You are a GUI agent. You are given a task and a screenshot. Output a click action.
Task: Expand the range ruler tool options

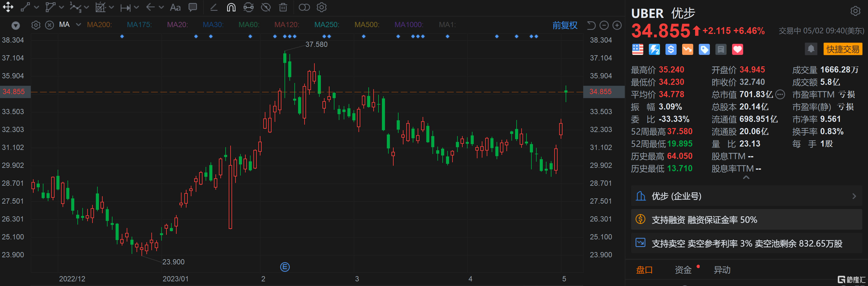[x=136, y=7]
